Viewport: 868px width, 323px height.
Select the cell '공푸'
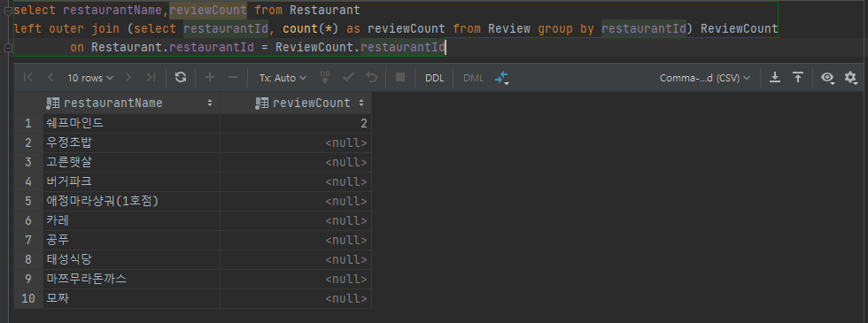click(x=132, y=240)
